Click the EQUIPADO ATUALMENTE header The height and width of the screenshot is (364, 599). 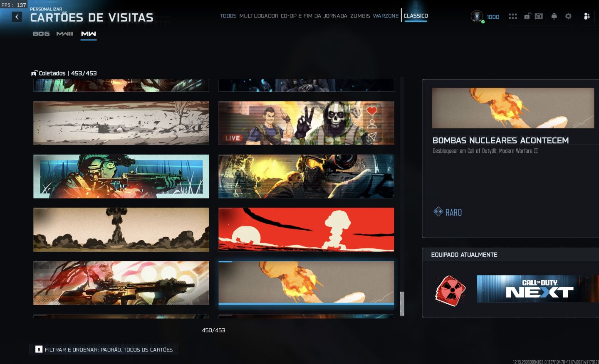[464, 255]
